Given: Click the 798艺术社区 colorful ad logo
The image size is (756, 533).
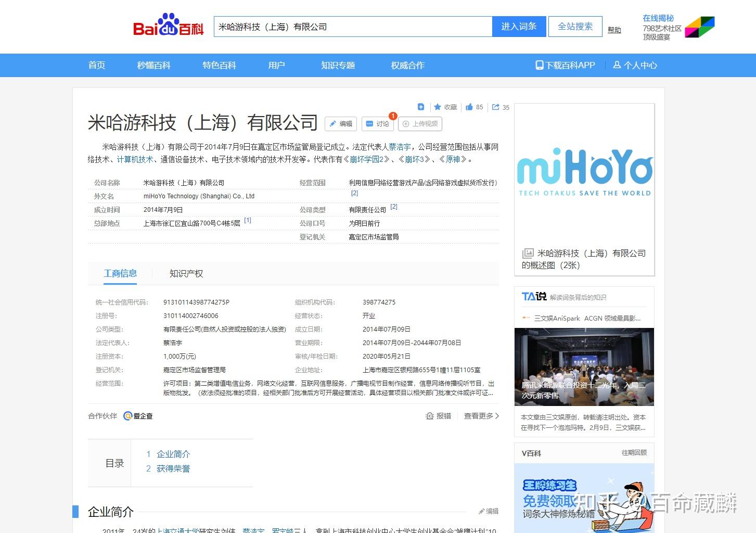Looking at the screenshot, I should click(699, 27).
